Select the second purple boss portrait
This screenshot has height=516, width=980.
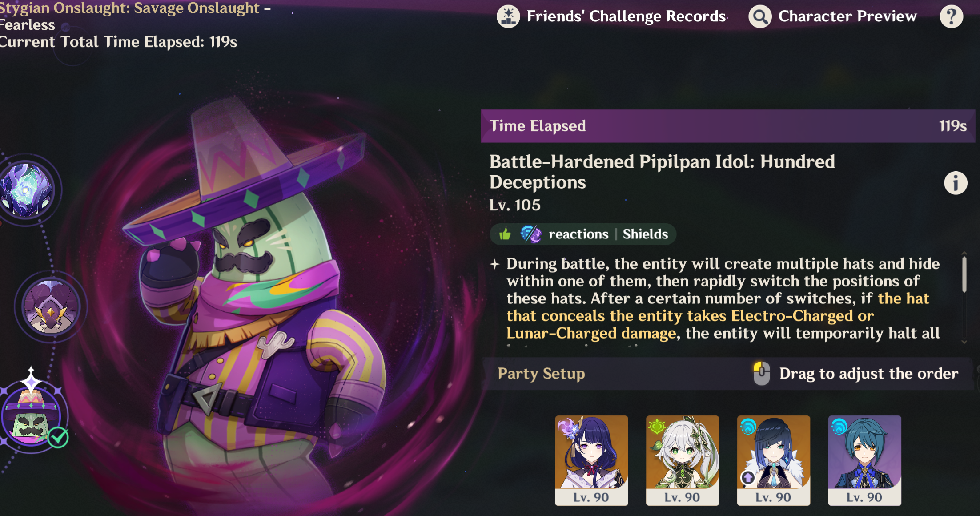[51, 306]
